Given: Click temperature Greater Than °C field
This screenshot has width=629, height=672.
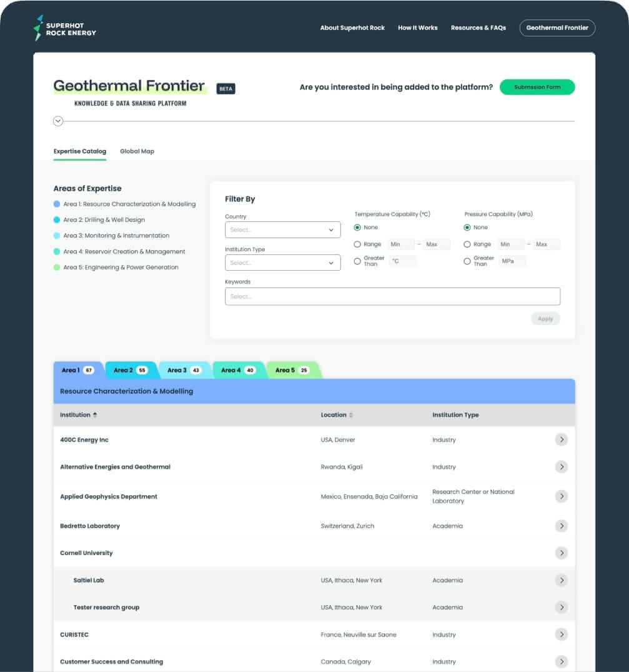Looking at the screenshot, I should (x=402, y=261).
